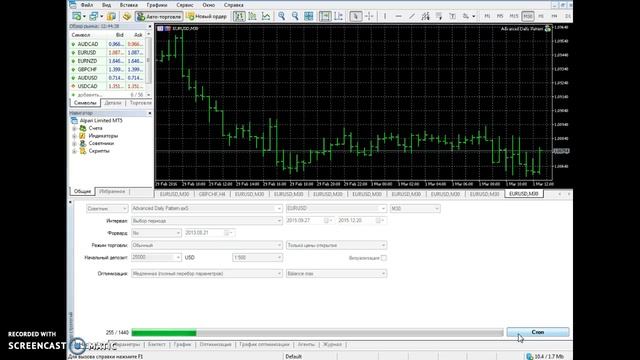640x360 pixels.
Task: Close the Market Watch panel
Action: (149, 27)
